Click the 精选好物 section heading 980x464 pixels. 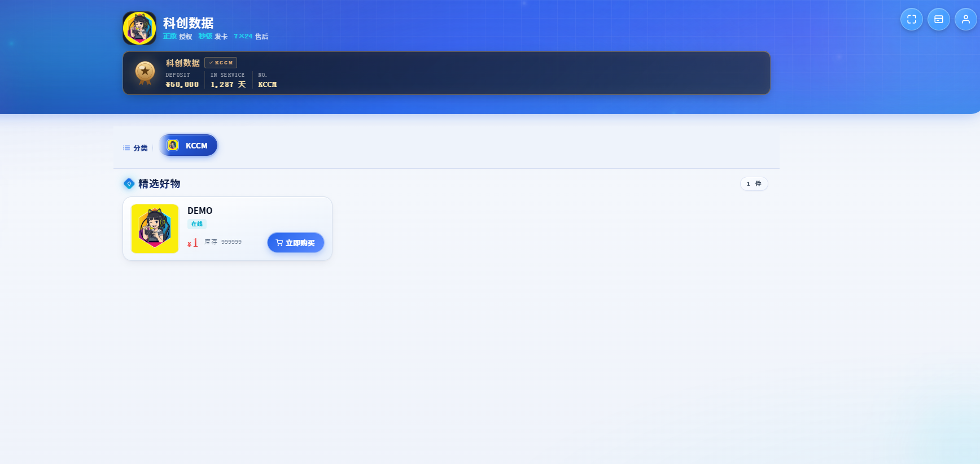[159, 183]
